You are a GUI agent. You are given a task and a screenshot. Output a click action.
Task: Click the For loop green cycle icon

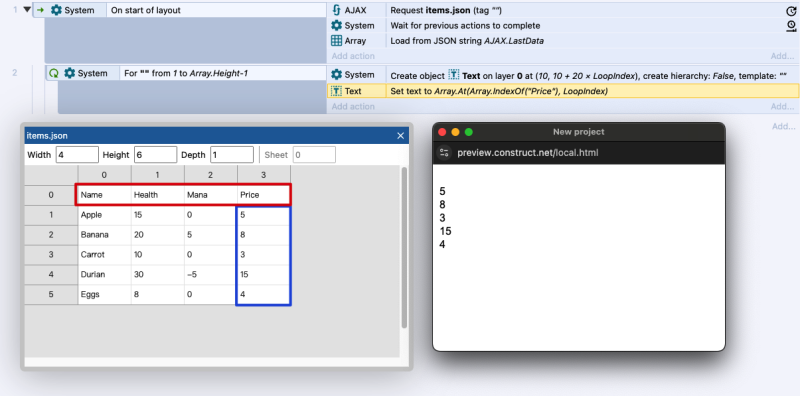(x=53, y=73)
